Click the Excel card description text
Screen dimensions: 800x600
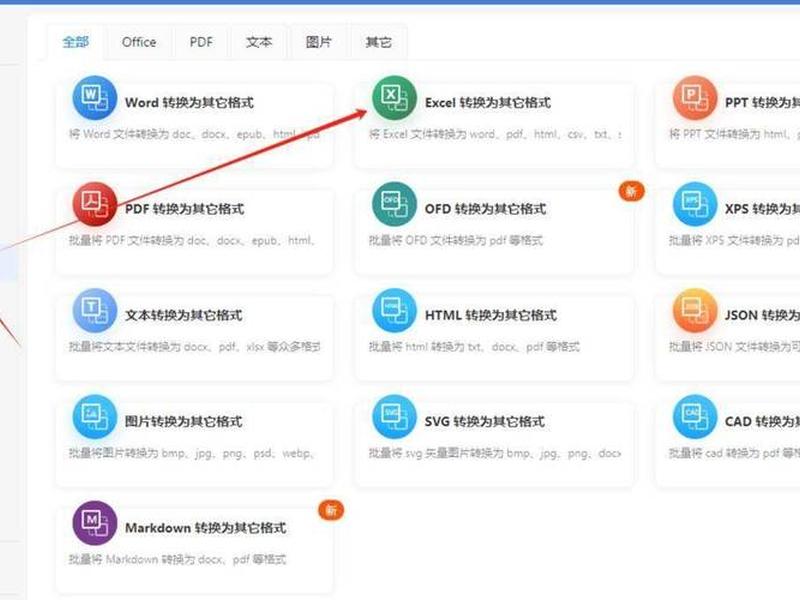pyautogui.click(x=495, y=134)
